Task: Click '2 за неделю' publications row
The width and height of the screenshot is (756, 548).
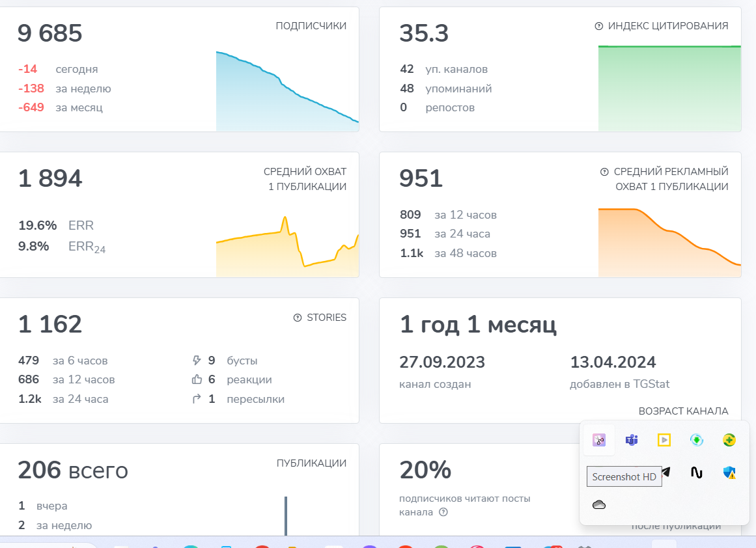Action: 55,525
